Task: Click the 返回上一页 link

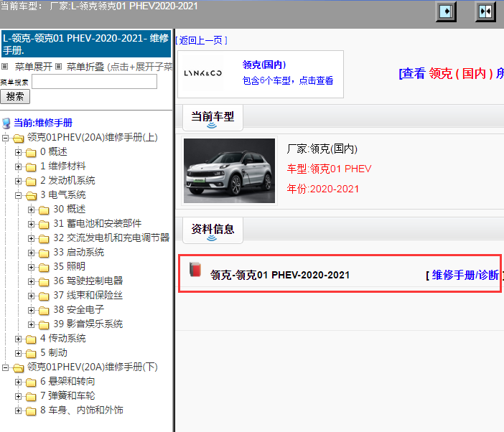Action: [x=201, y=40]
